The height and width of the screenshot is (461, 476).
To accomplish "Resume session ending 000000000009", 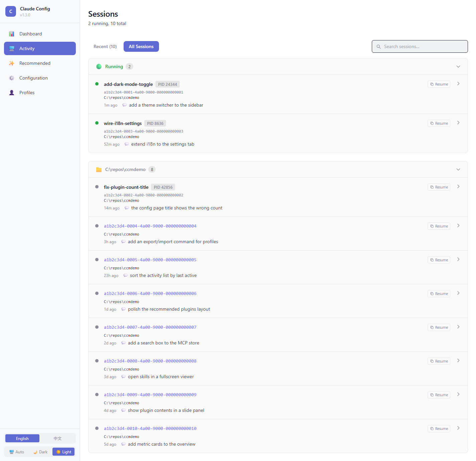I will [x=439, y=395].
